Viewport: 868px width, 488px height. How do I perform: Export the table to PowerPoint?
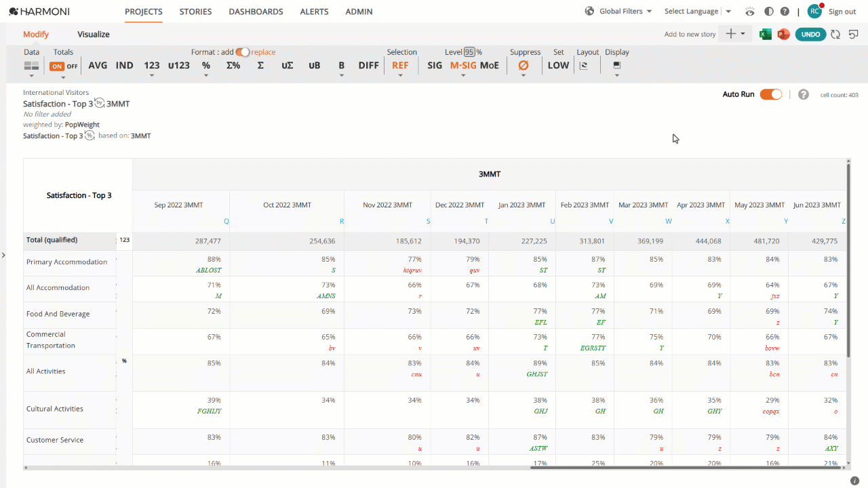point(783,33)
